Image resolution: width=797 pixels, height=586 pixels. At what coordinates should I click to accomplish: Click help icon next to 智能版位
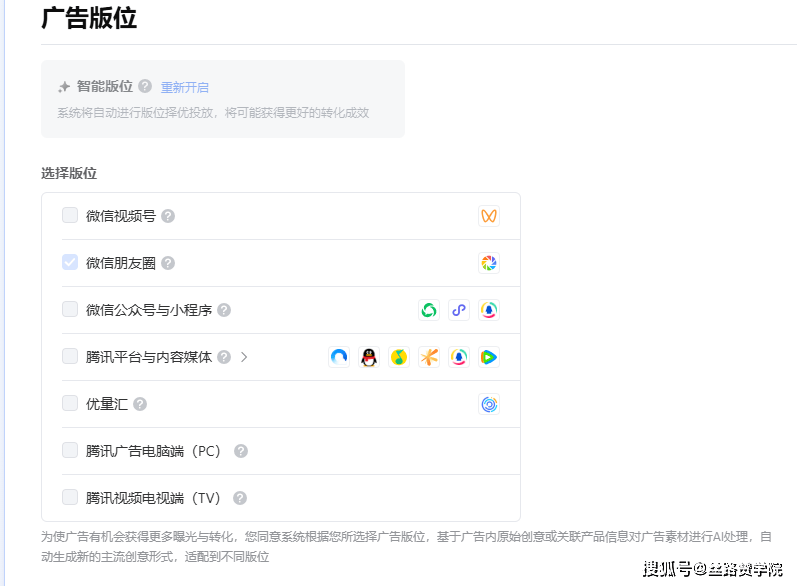(x=145, y=86)
